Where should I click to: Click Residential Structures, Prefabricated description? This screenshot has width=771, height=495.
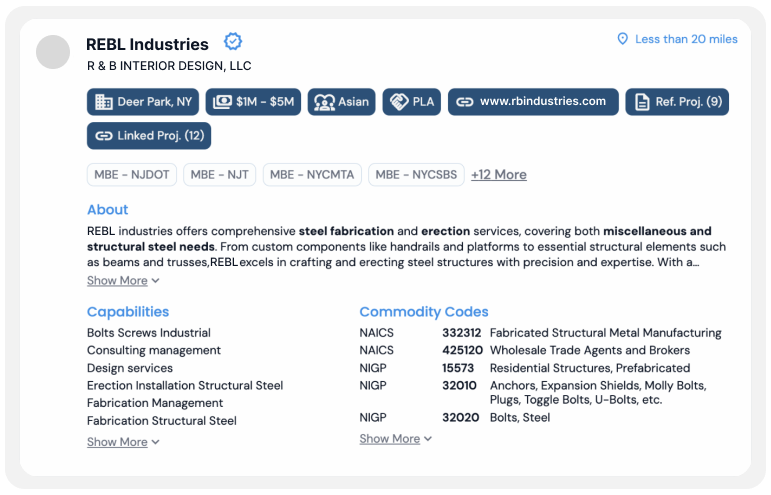click(x=590, y=368)
